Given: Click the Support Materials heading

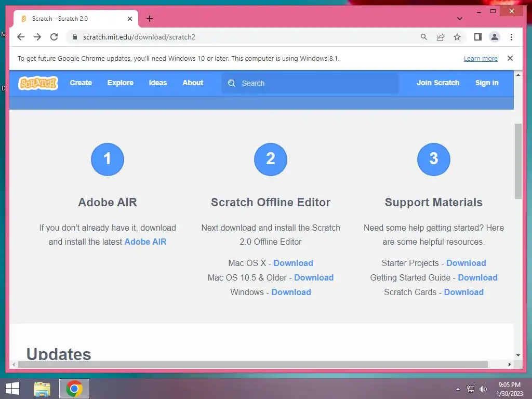Looking at the screenshot, I should coord(434,203).
